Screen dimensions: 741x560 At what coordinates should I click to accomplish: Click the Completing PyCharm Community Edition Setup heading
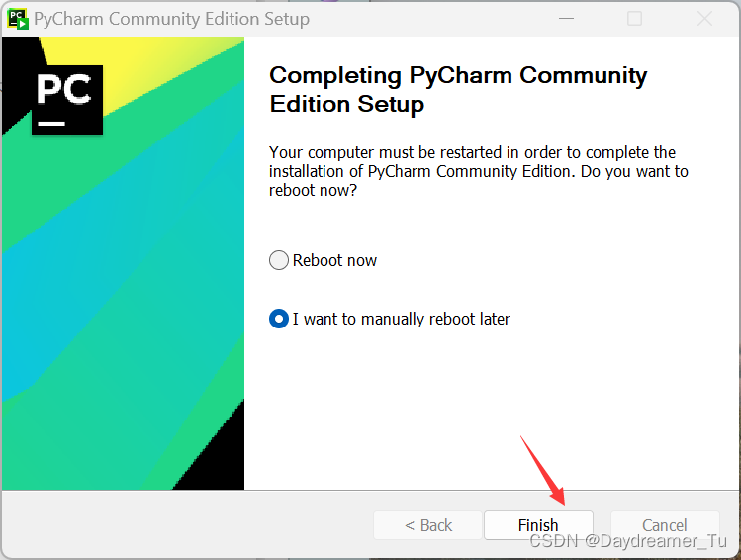(x=458, y=89)
